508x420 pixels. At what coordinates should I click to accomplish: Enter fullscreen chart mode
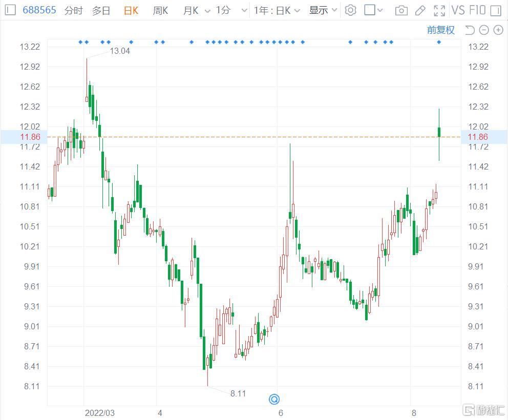coord(439,11)
